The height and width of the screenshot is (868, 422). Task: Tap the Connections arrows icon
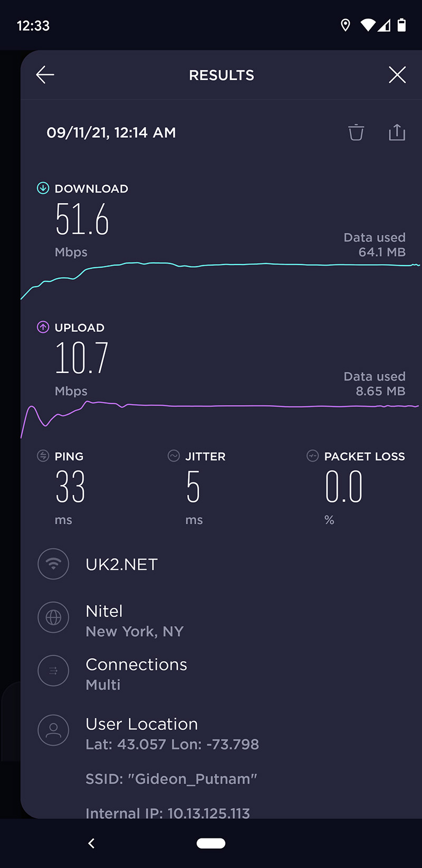point(53,671)
